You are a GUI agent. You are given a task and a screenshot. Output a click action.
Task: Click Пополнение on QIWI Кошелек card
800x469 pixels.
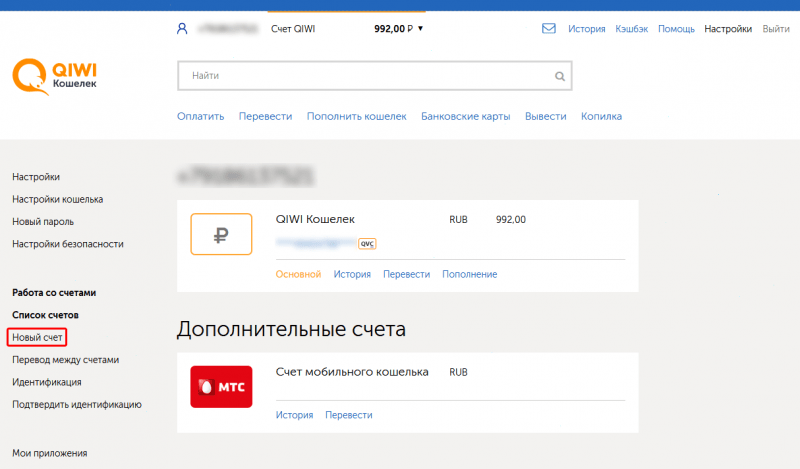469,275
